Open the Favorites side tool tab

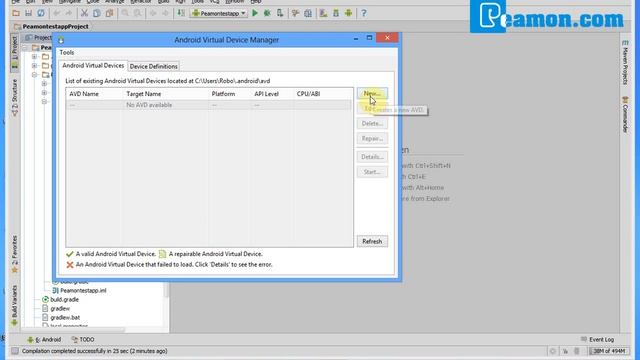[14, 253]
